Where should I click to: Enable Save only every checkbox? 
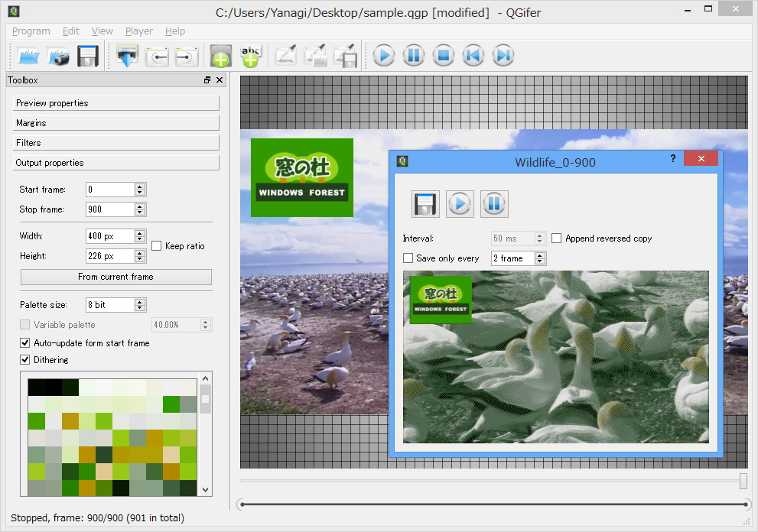click(408, 258)
